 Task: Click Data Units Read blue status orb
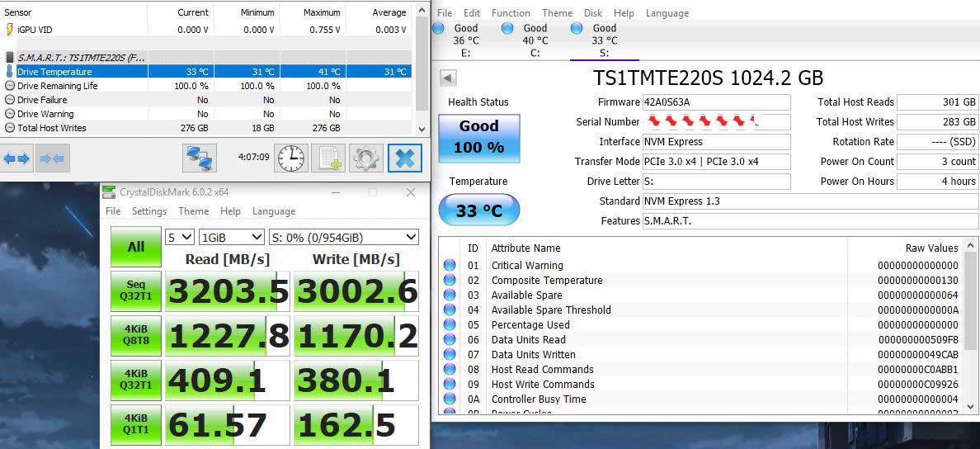[x=450, y=339]
